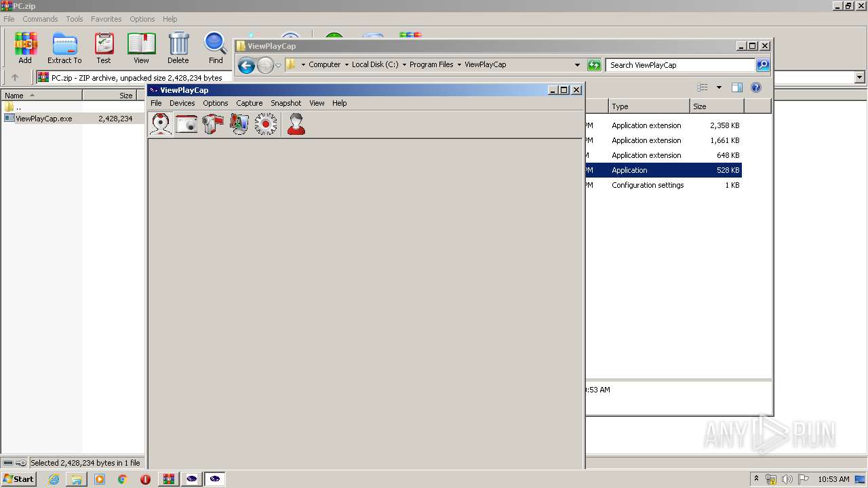
Task: Click WinRAR Add toolbar button
Action: [x=25, y=48]
